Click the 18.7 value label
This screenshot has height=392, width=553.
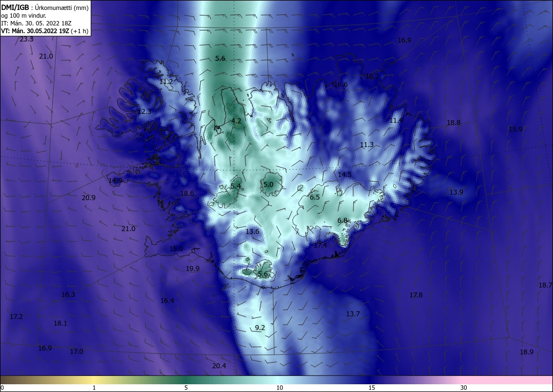pyautogui.click(x=545, y=285)
